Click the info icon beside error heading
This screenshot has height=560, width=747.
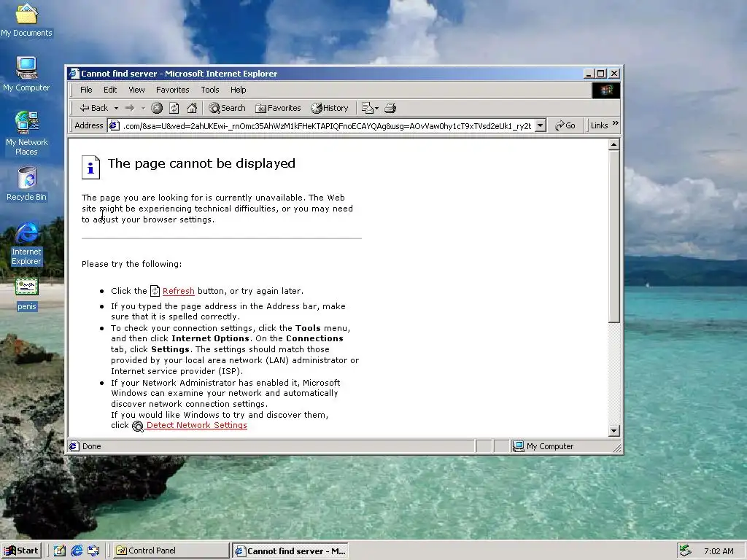pos(90,168)
